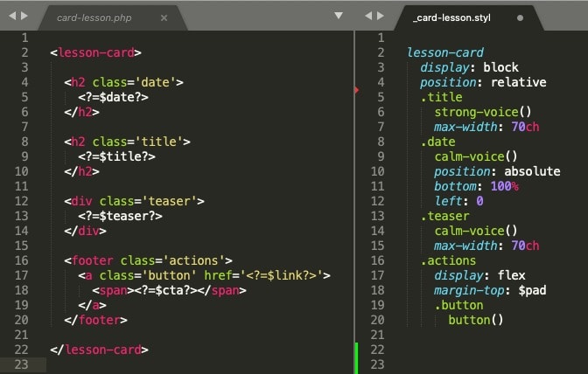Click 'max-width: 70ch' under .title
This screenshot has width=588, height=374.
click(x=486, y=127)
